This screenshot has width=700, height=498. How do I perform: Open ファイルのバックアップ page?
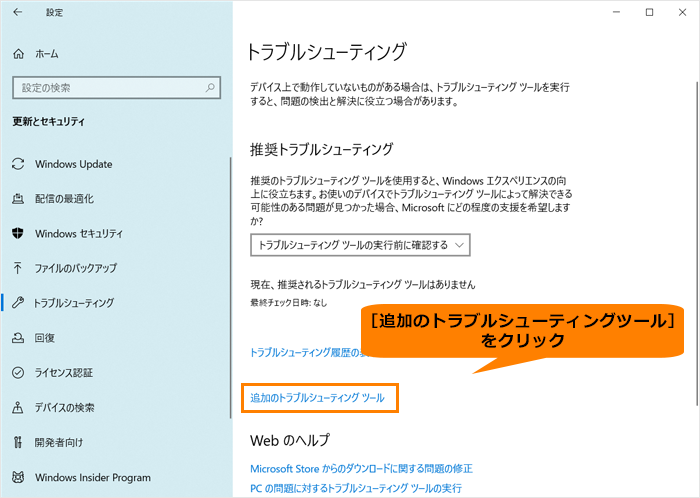tap(76, 268)
